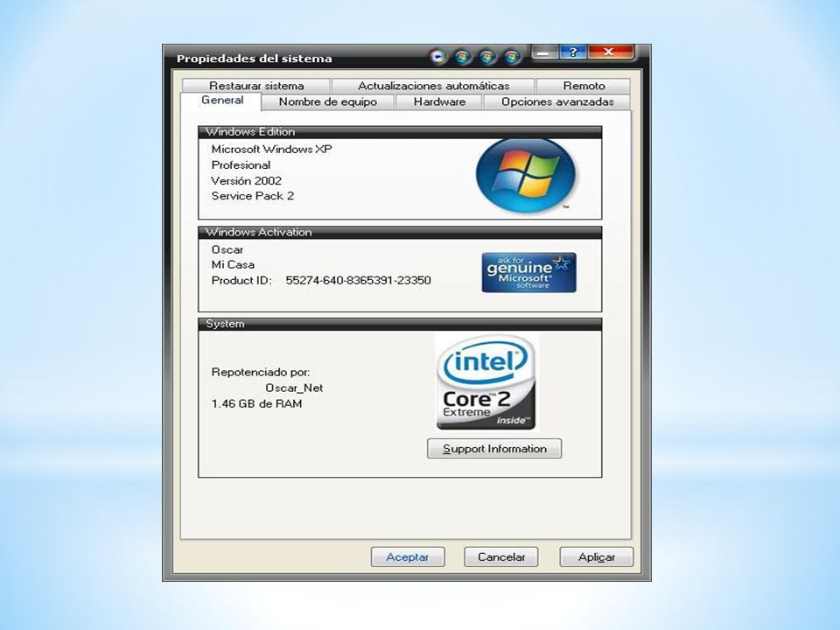
Task: Click the Windows Activation section header
Action: pos(400,233)
